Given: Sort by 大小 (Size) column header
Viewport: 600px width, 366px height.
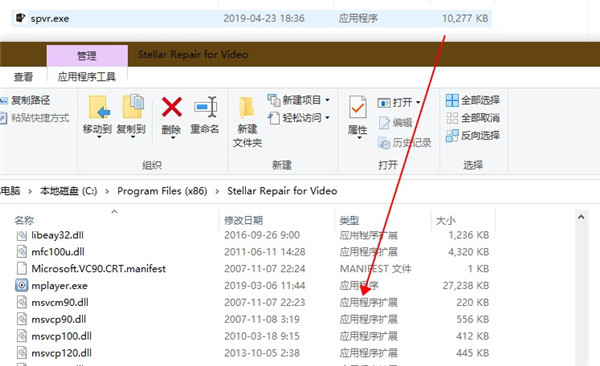Looking at the screenshot, I should click(446, 221).
